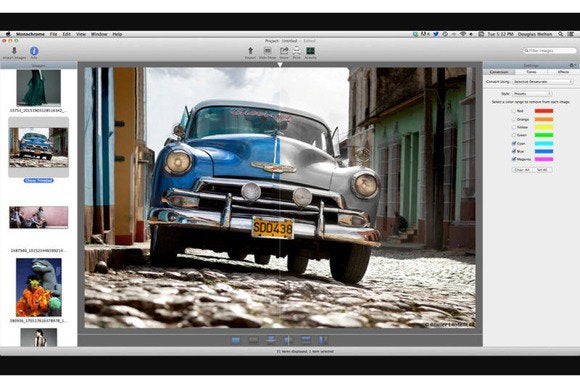Click the Import Images toolbar icon

14,51
